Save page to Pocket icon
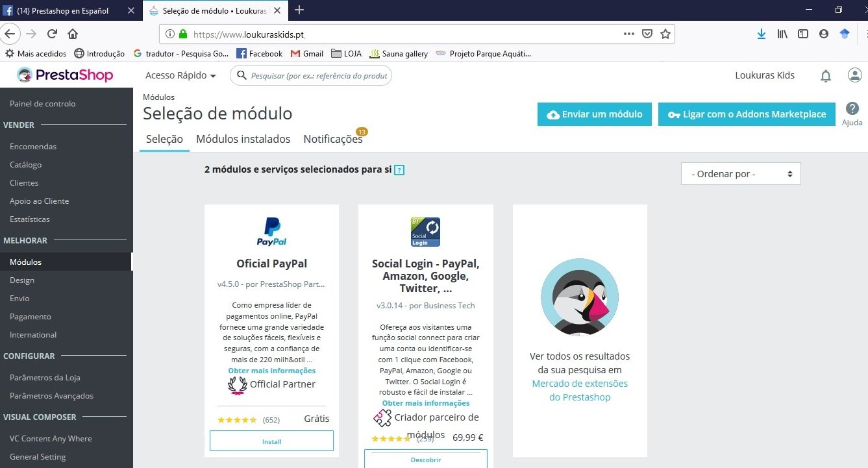This screenshot has width=868, height=468. (x=647, y=34)
